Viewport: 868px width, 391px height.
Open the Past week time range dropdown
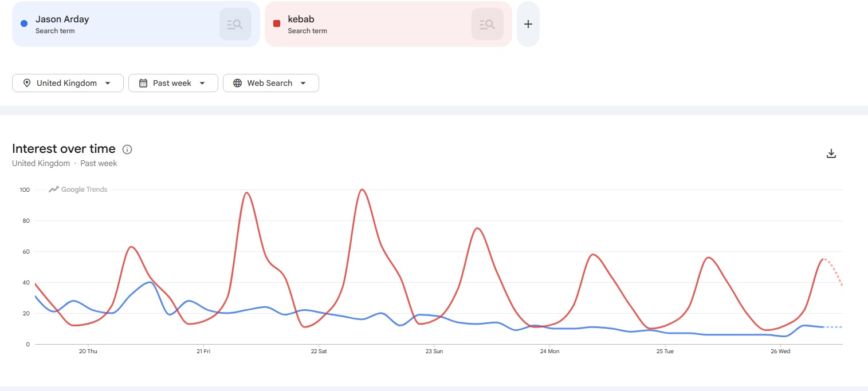(x=173, y=83)
